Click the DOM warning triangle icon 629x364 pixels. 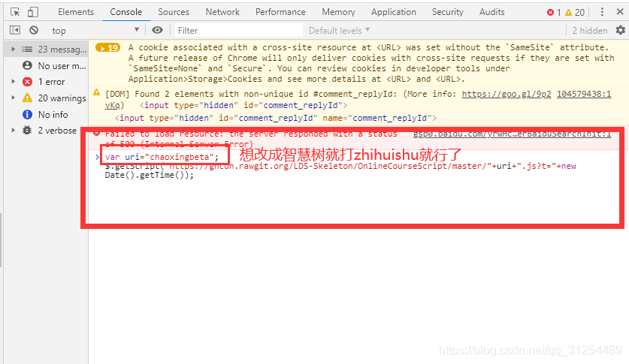pyautogui.click(x=97, y=92)
